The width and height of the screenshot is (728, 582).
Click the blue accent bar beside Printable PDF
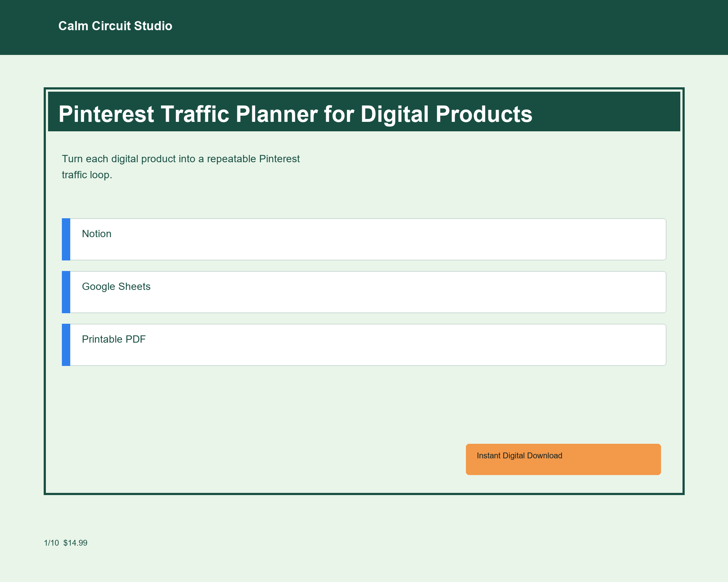[x=66, y=344]
